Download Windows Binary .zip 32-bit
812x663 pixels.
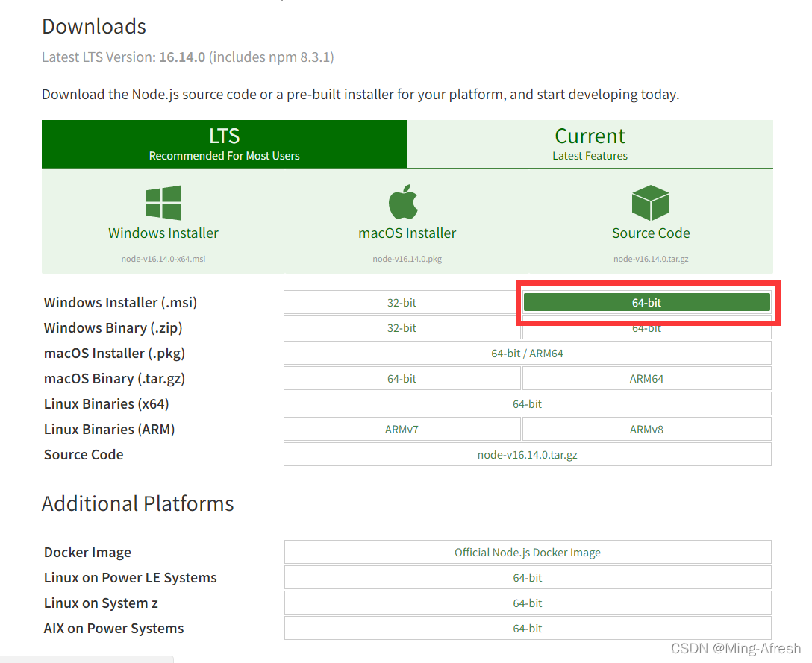(x=402, y=327)
